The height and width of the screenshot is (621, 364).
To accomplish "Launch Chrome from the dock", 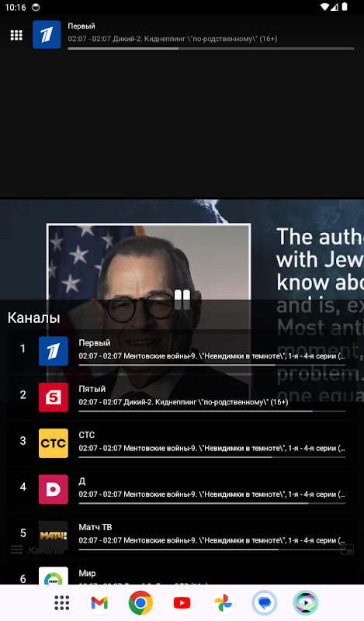I will coord(140,603).
